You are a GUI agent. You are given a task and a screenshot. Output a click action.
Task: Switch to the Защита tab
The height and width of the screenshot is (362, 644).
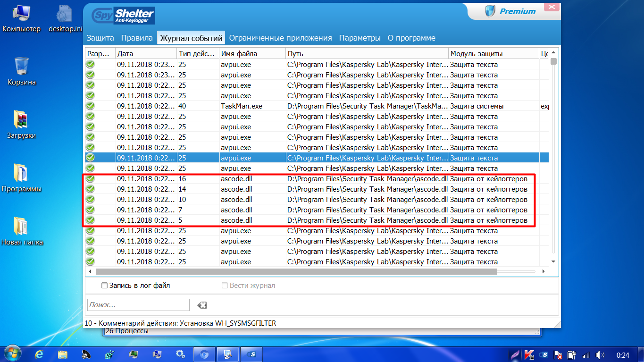tap(100, 38)
